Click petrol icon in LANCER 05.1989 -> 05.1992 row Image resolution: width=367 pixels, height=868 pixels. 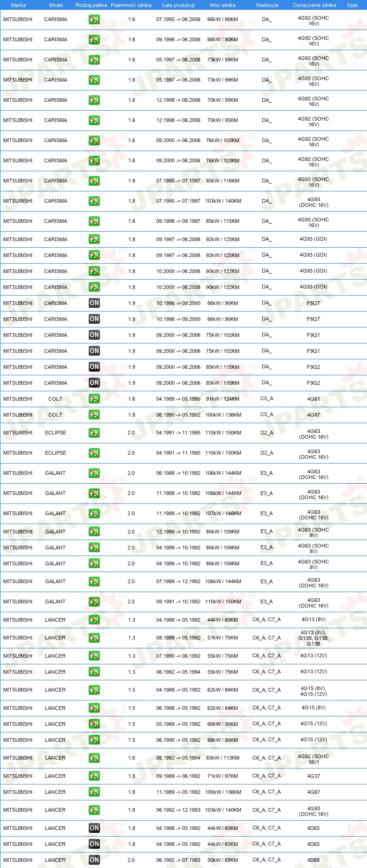[x=94, y=724]
